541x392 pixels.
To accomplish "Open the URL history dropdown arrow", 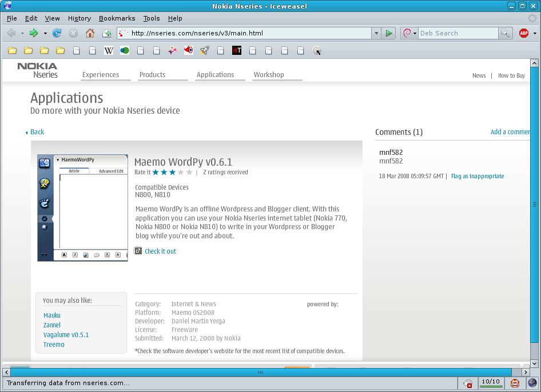I will tap(376, 33).
